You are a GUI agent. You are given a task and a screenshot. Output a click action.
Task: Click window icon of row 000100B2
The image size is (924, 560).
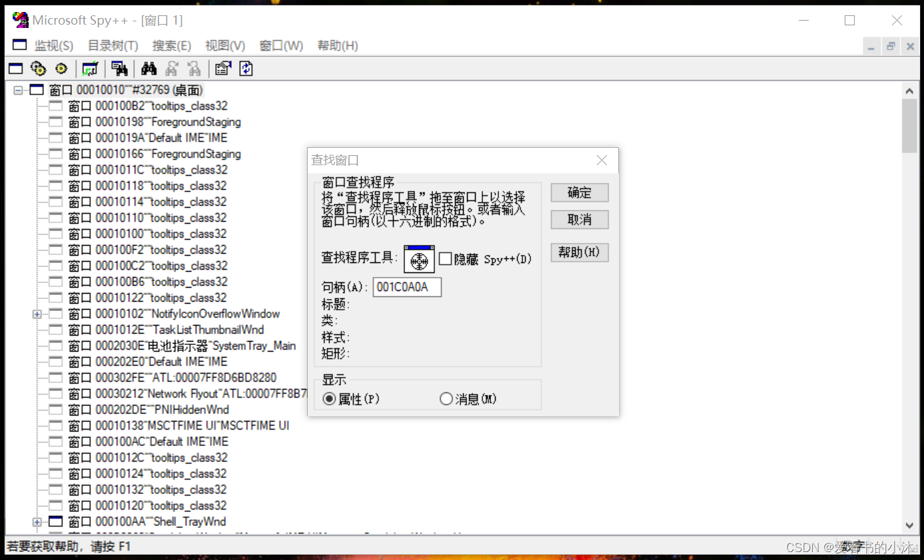(x=56, y=106)
